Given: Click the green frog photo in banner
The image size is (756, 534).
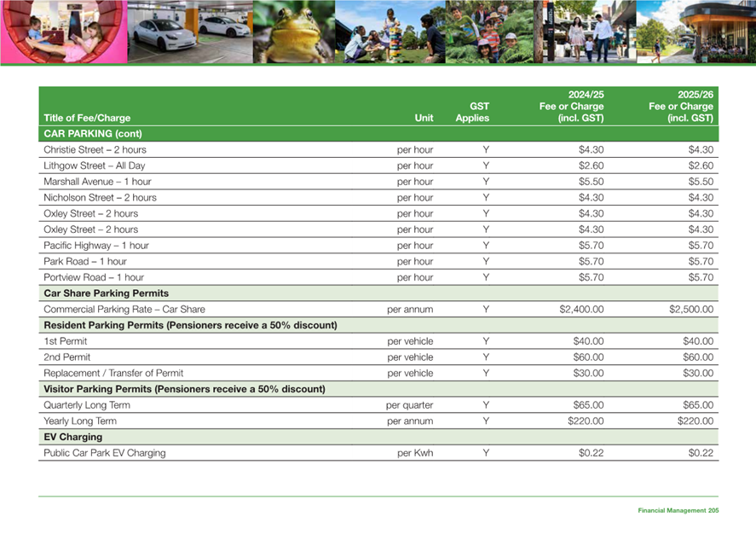Looking at the screenshot, I should (x=293, y=32).
